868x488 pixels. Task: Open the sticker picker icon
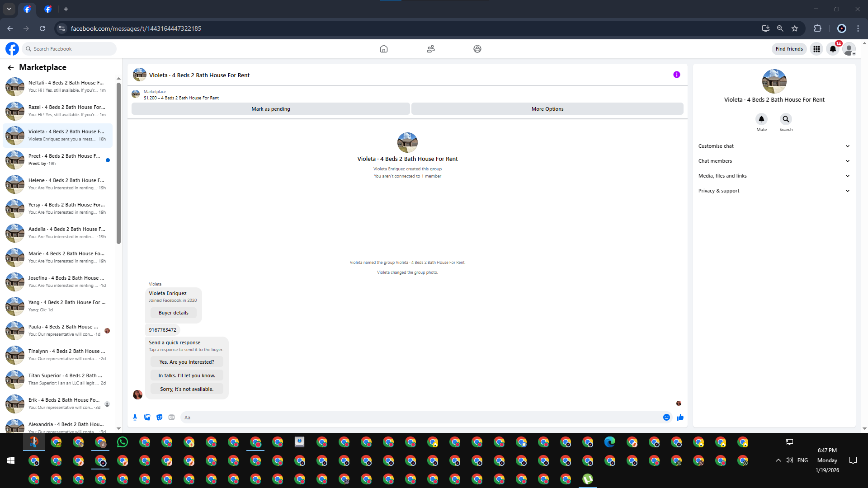tap(159, 418)
